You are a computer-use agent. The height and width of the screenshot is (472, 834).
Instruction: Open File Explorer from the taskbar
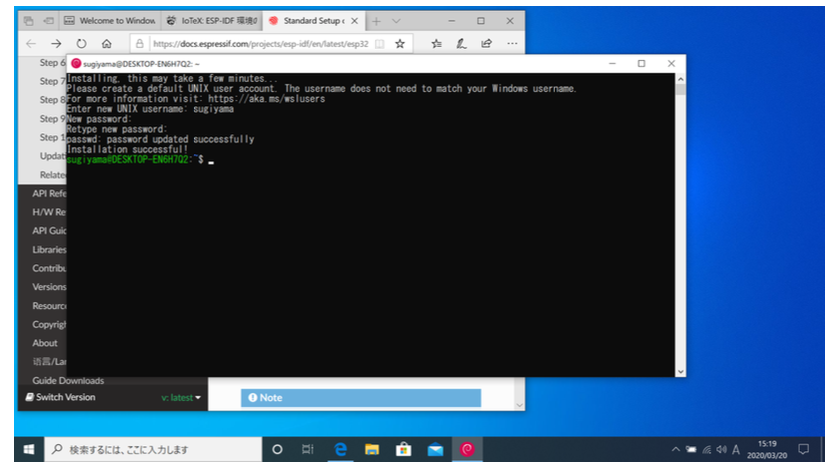(371, 450)
